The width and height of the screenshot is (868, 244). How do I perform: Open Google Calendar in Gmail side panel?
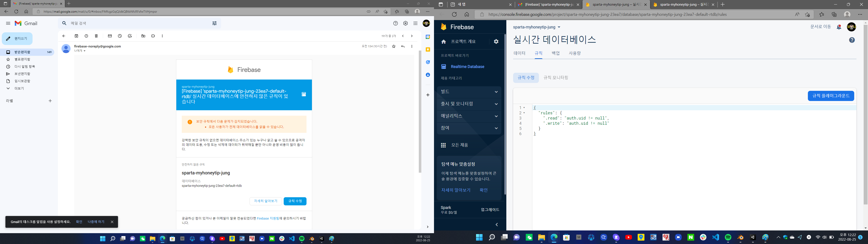point(428,37)
